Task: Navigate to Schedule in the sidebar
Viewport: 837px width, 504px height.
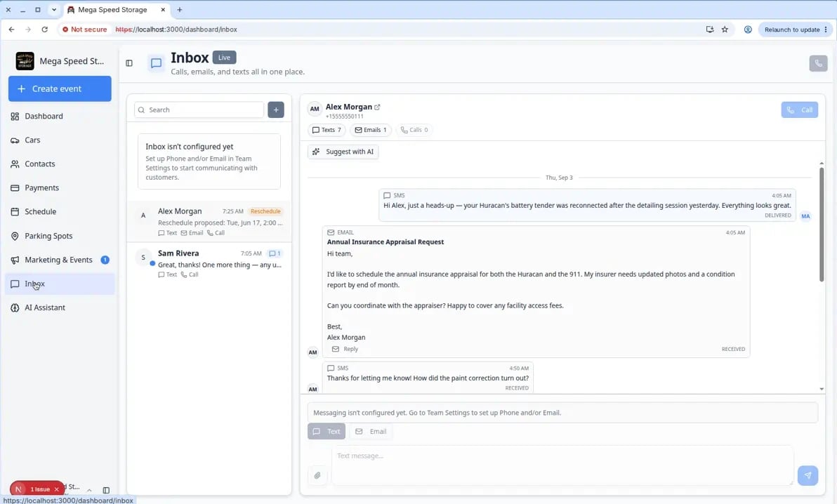Action: click(60, 211)
